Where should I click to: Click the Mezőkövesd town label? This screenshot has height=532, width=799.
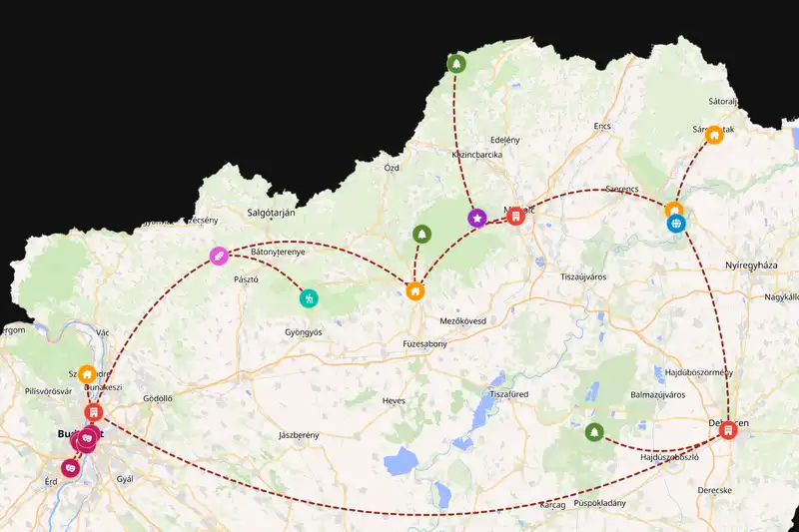click(463, 321)
